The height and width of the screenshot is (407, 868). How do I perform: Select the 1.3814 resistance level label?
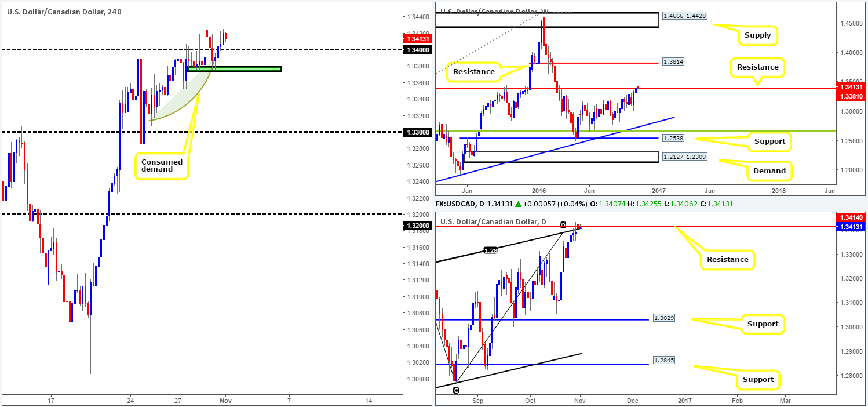tap(673, 61)
